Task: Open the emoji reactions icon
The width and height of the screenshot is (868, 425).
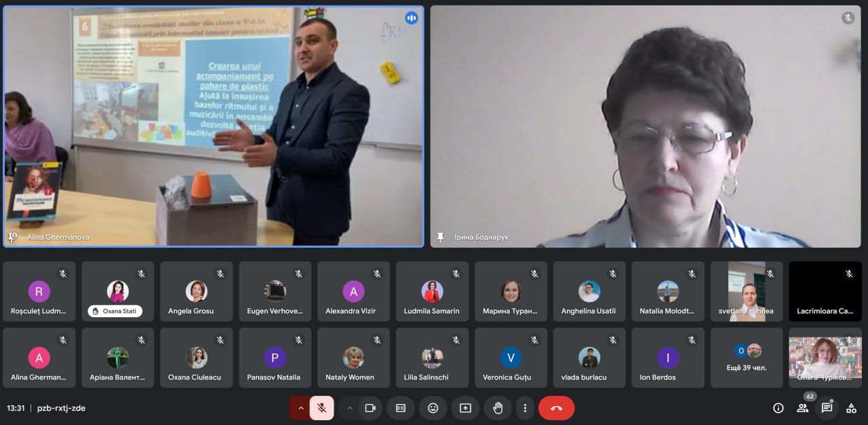Action: click(x=433, y=408)
